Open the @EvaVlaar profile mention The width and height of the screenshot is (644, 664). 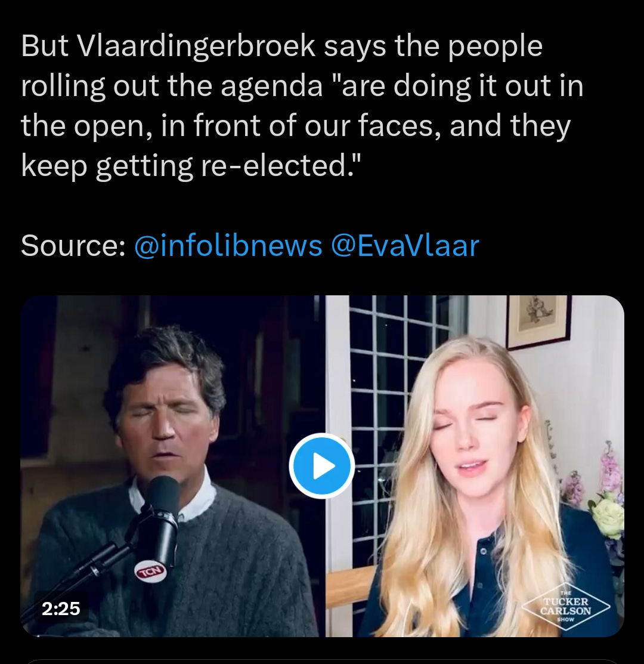[405, 245]
